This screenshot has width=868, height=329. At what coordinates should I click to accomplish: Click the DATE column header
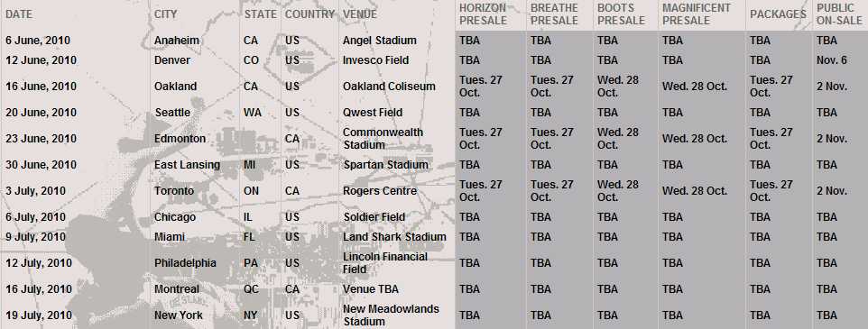click(x=19, y=14)
